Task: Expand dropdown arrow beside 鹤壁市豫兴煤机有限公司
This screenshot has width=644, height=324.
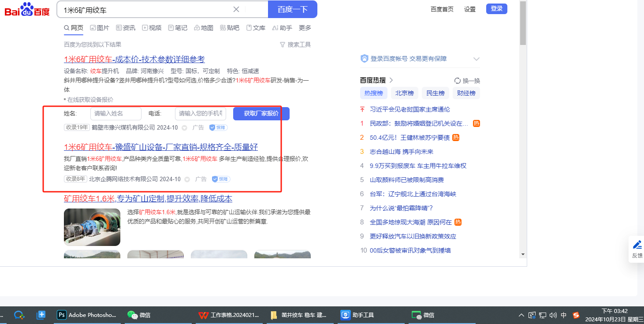Action: 184,128
